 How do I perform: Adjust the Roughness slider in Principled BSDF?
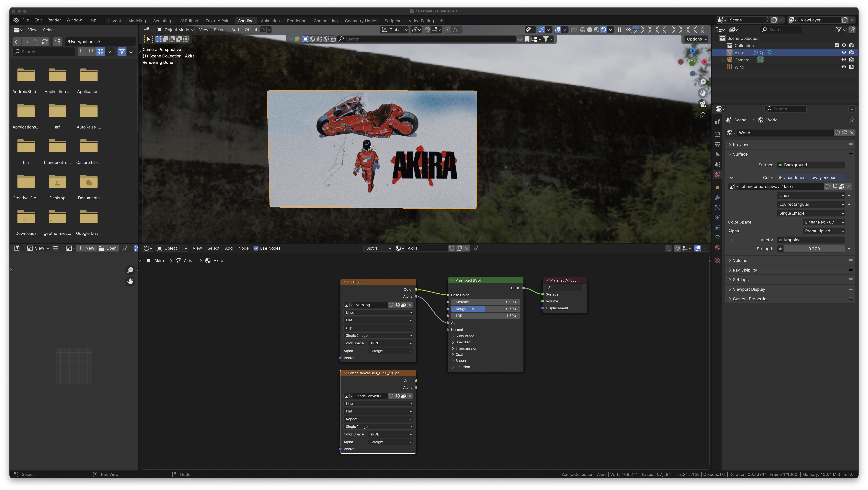tap(485, 309)
